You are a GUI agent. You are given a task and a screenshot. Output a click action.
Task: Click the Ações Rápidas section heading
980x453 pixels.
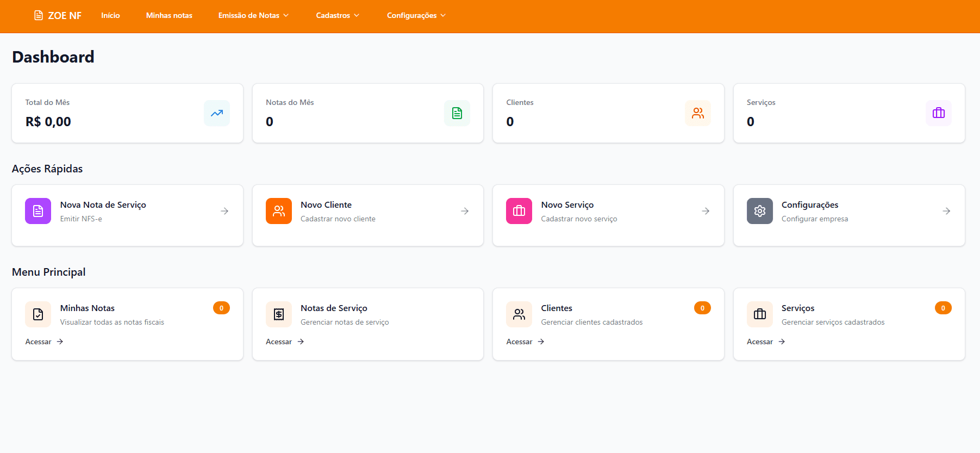pos(47,169)
